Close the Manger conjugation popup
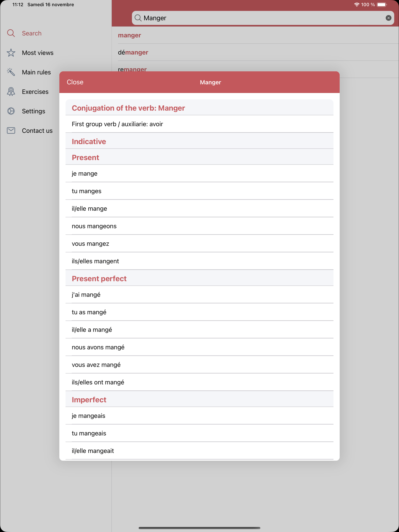This screenshot has height=532, width=399. [75, 82]
